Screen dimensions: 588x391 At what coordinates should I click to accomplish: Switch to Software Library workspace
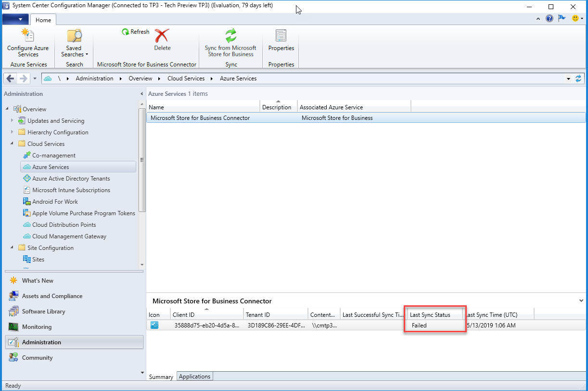(43, 312)
